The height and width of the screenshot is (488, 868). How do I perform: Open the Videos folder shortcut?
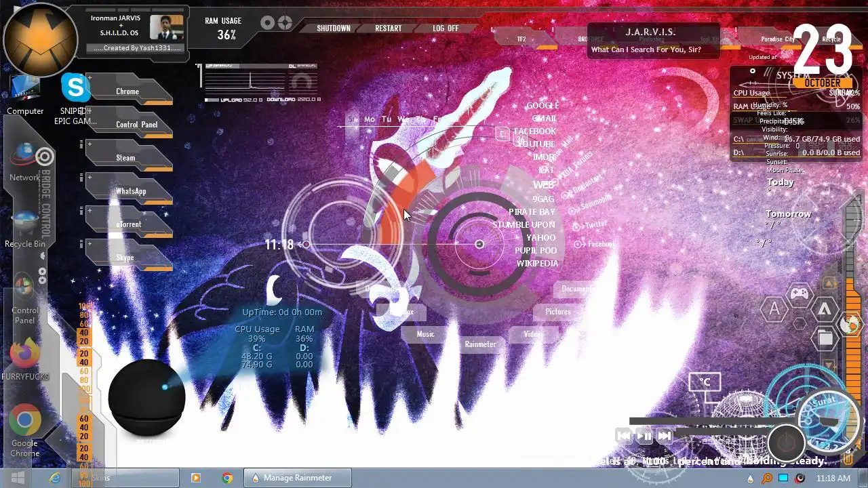pos(534,334)
